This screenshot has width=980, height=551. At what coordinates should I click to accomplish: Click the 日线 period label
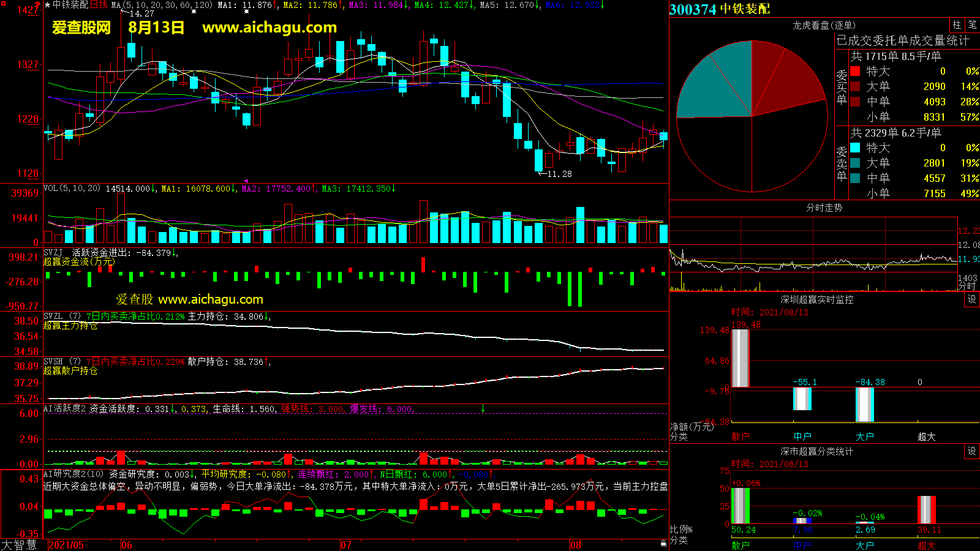(99, 5)
